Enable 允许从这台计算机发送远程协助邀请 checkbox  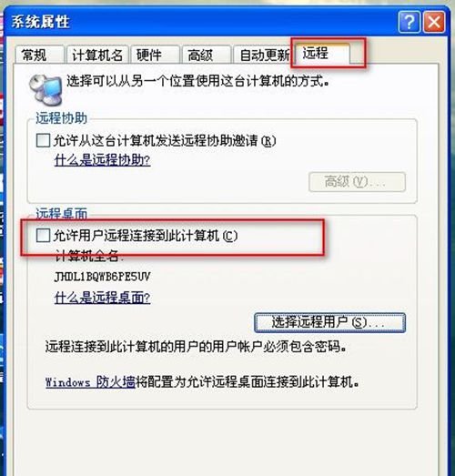pos(43,140)
